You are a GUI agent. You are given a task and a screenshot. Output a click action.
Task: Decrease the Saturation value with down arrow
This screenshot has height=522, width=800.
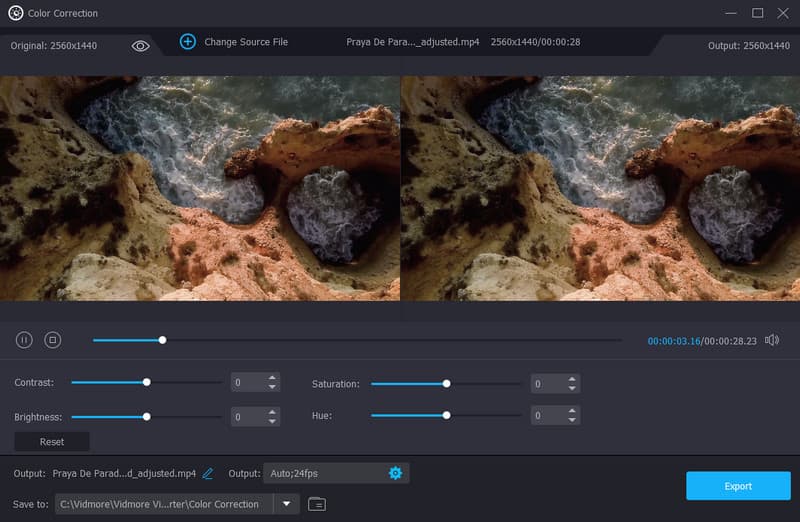click(572, 388)
